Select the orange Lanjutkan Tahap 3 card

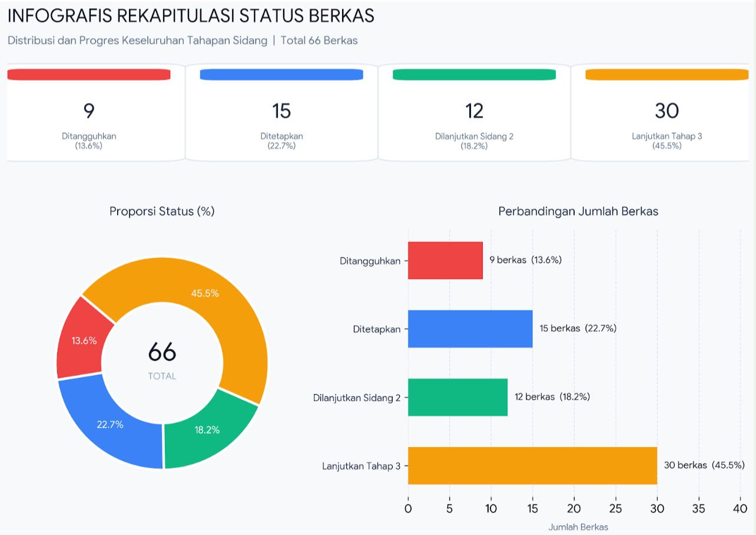(x=664, y=113)
